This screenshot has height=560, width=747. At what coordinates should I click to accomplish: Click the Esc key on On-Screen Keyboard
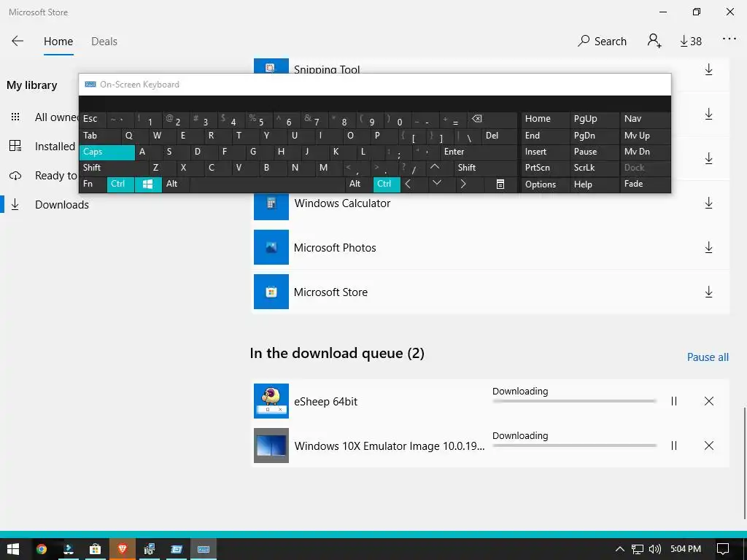click(x=93, y=119)
